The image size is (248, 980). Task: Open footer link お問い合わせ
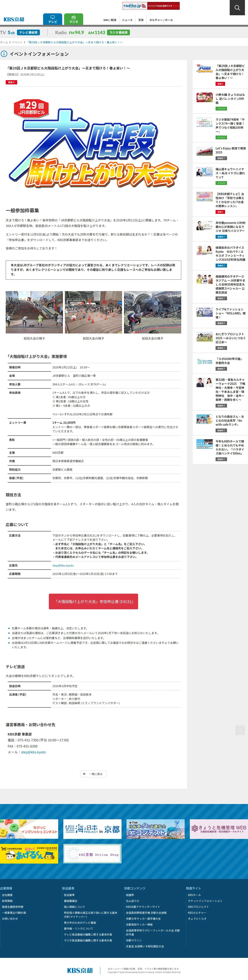10,918
